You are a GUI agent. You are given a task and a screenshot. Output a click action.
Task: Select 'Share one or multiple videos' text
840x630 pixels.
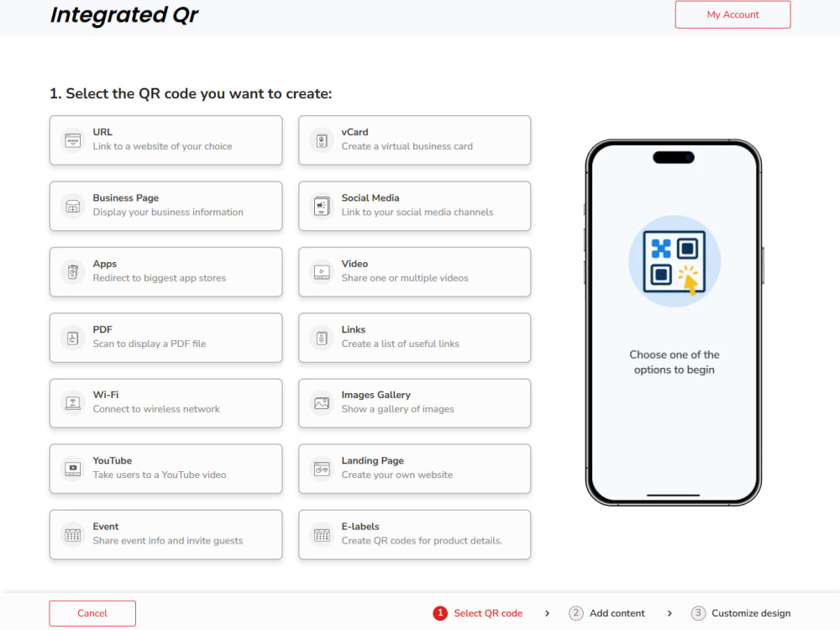coord(405,278)
